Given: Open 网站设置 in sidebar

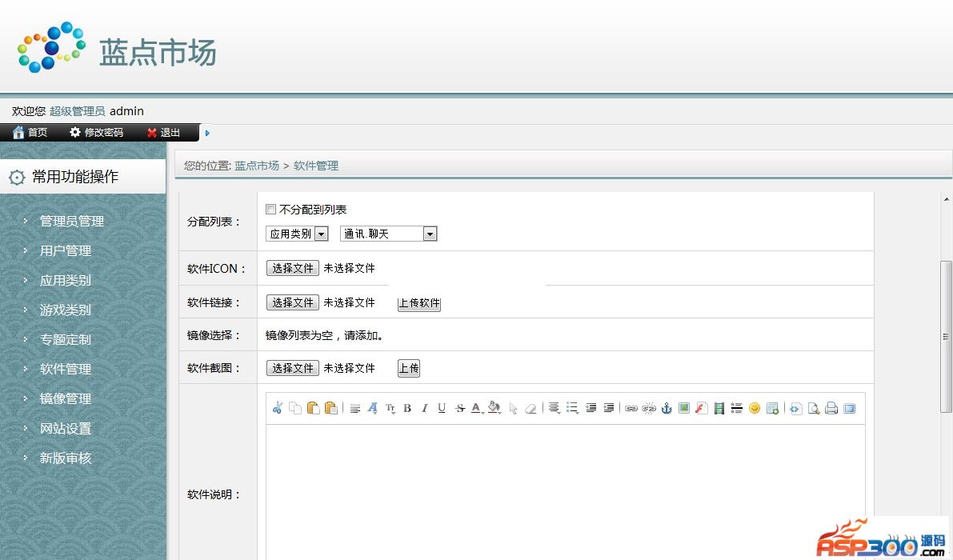Looking at the screenshot, I should coord(66,429).
